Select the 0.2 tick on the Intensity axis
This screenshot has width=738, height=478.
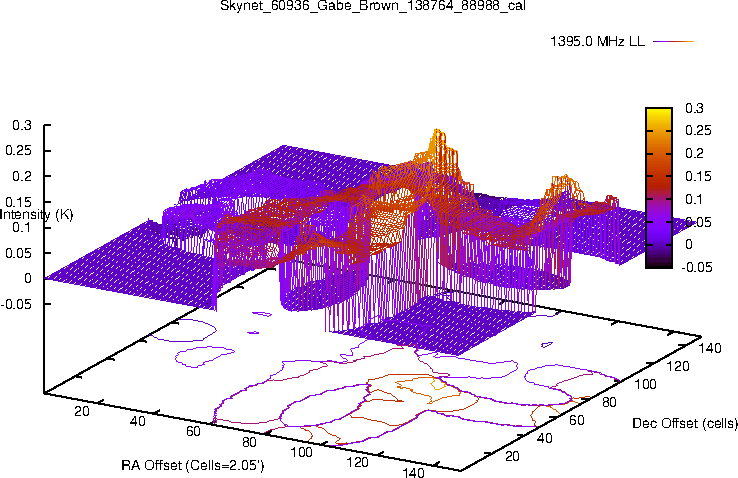[x=22, y=176]
